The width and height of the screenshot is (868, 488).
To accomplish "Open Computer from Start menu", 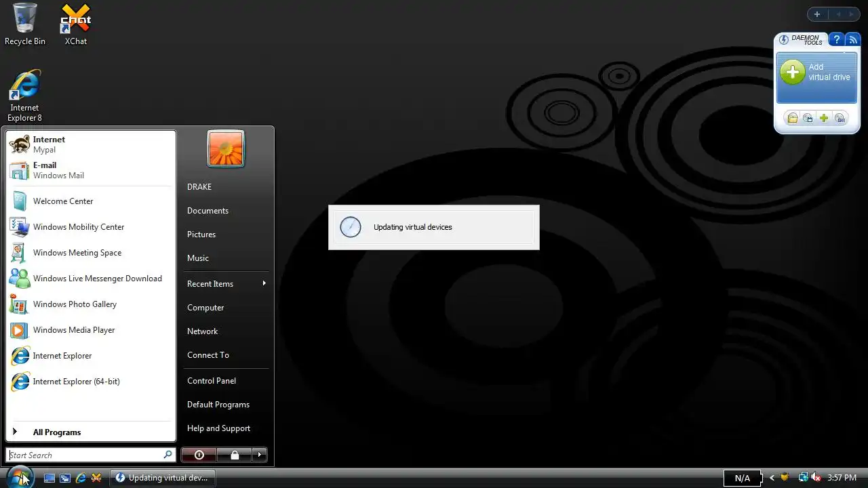I will (226, 308).
